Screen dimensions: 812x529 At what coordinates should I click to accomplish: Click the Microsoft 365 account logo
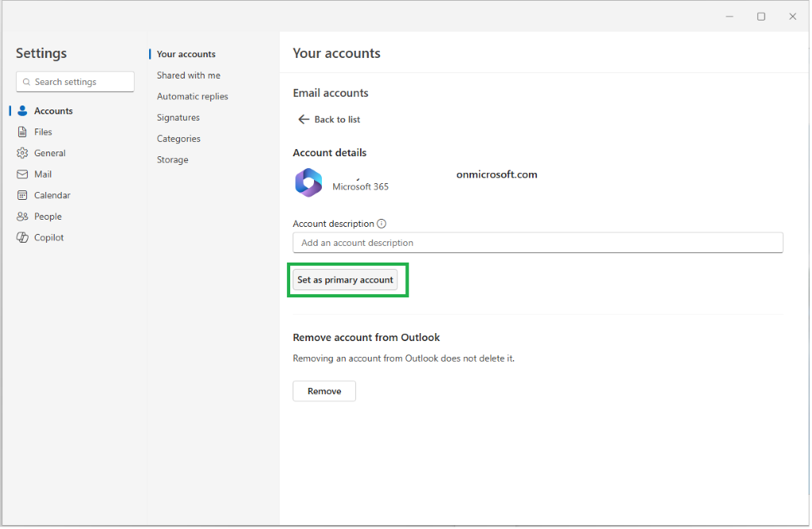click(308, 183)
